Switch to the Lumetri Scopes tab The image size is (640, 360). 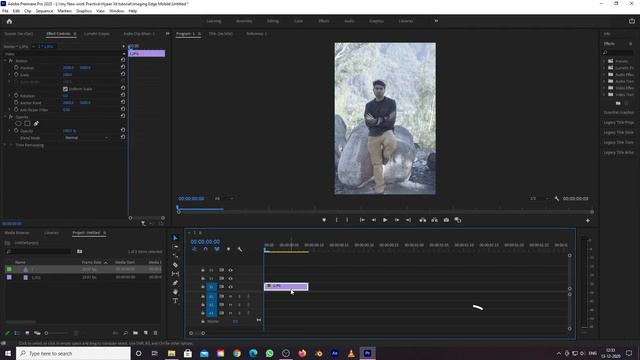pos(97,33)
